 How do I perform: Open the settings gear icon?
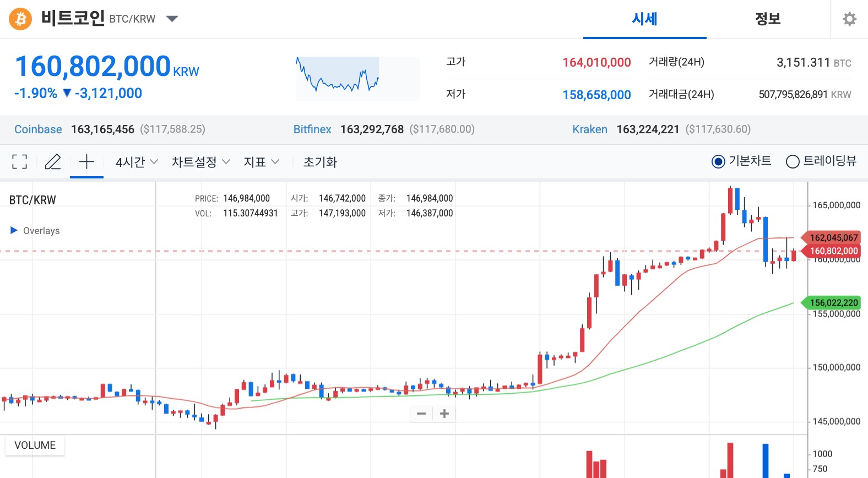[849, 19]
